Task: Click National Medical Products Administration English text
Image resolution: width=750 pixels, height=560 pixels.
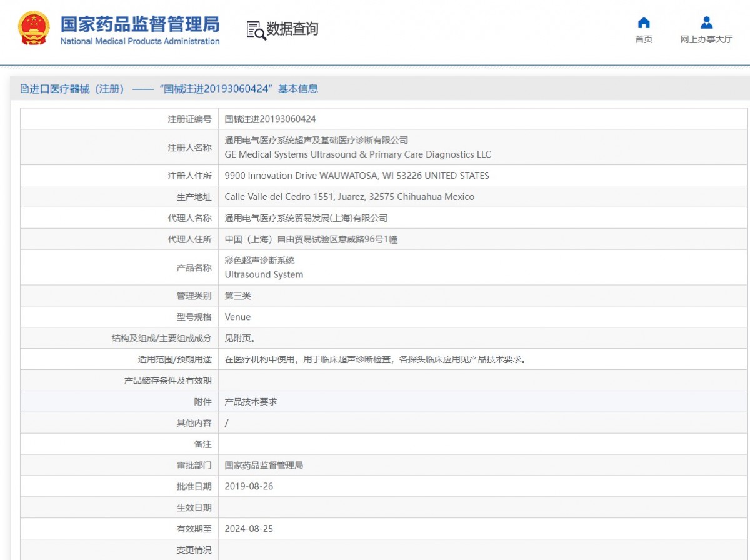Action: click(x=140, y=41)
